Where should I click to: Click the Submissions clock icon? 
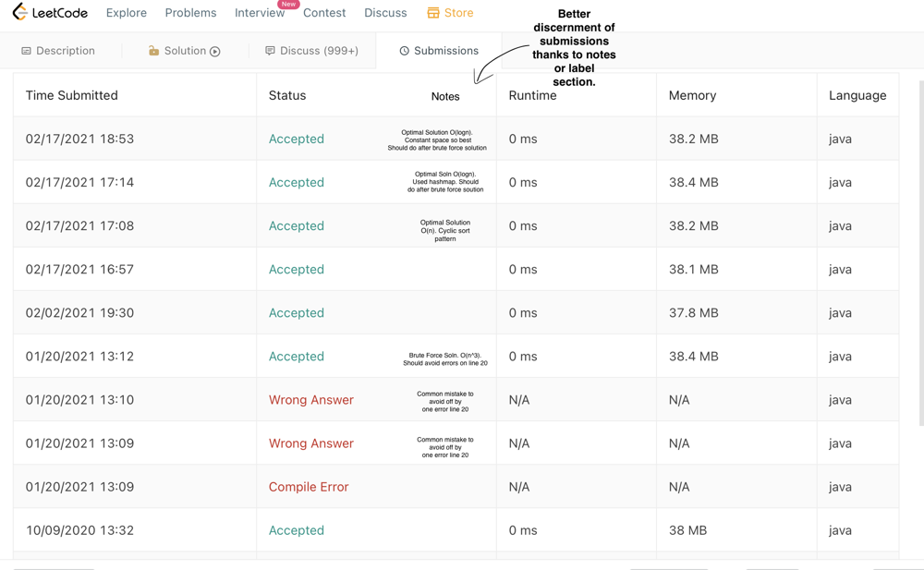click(405, 51)
